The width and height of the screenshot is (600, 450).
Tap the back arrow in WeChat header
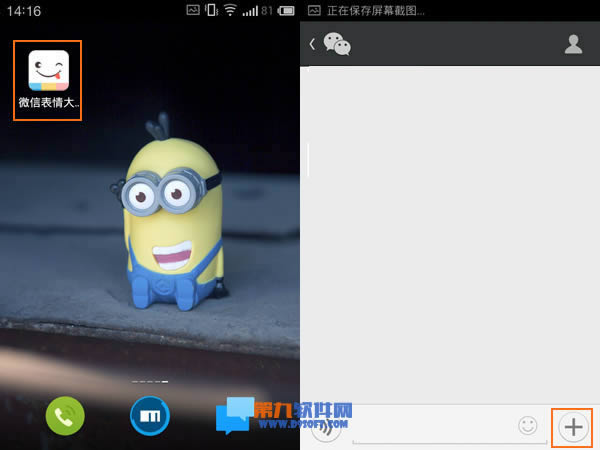click(312, 44)
